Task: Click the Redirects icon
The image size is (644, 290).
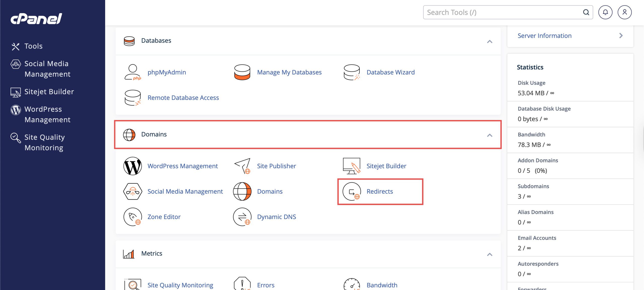Action: [x=352, y=191]
